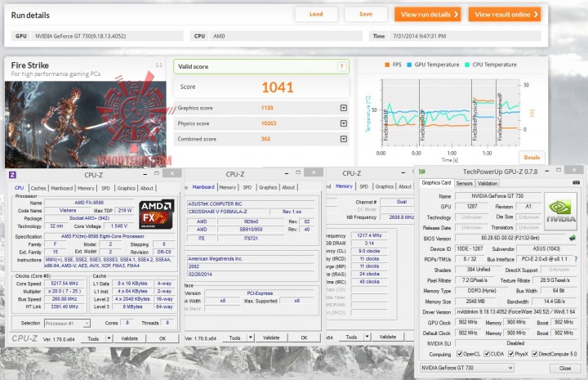Open the Sensors tab in GPU-Z
588x380 pixels.
pos(464,183)
